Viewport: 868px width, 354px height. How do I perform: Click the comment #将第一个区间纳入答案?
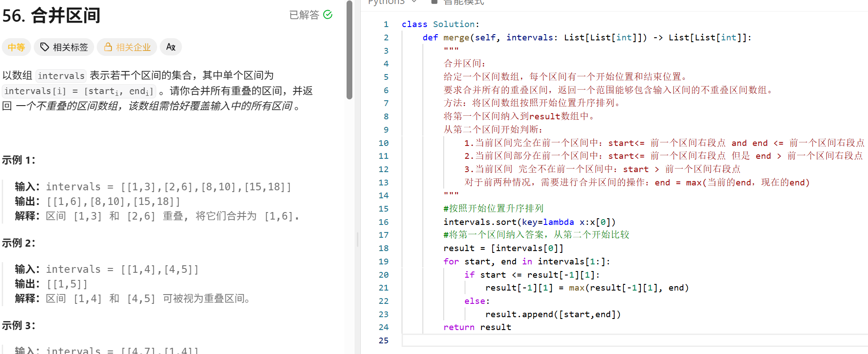[x=536, y=235]
